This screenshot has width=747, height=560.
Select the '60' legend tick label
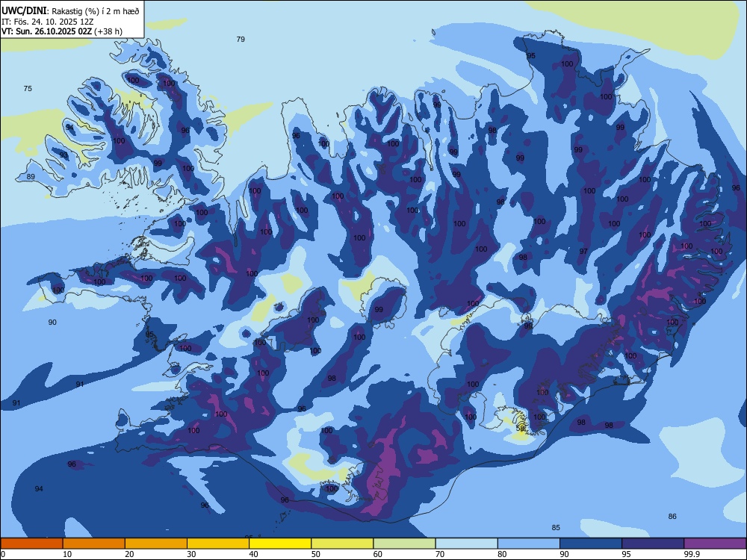[378, 554]
